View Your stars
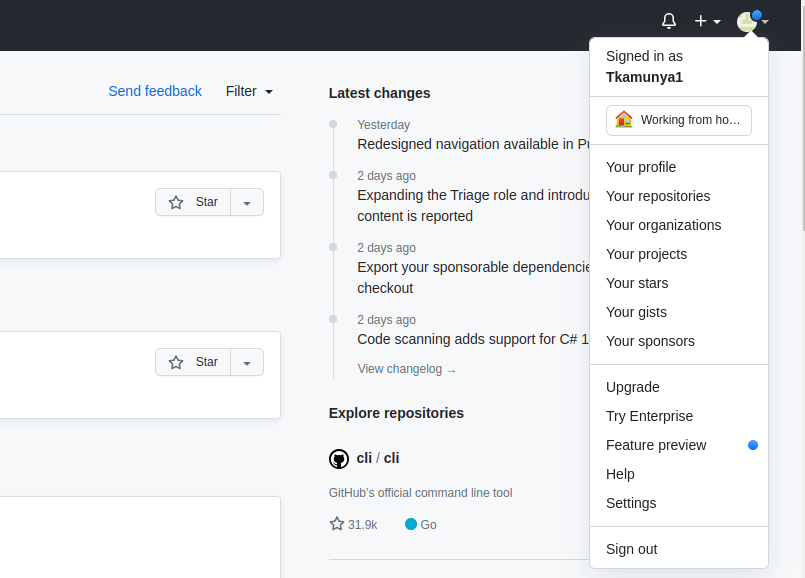The height and width of the screenshot is (578, 805). pos(679,283)
